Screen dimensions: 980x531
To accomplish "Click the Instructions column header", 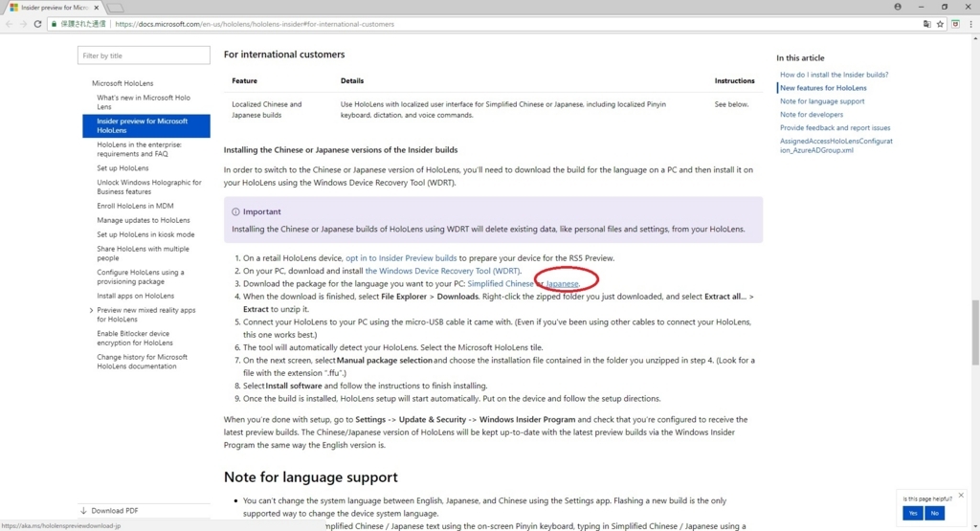I will click(x=734, y=80).
